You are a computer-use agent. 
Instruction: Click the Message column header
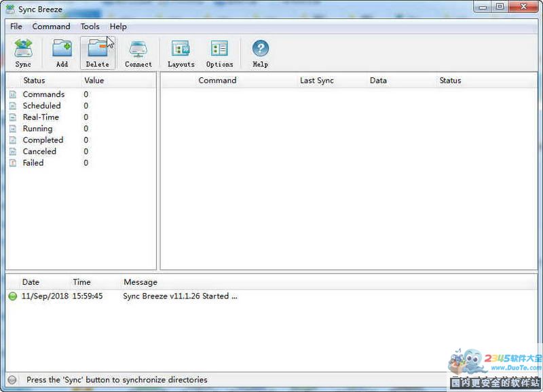pos(141,282)
